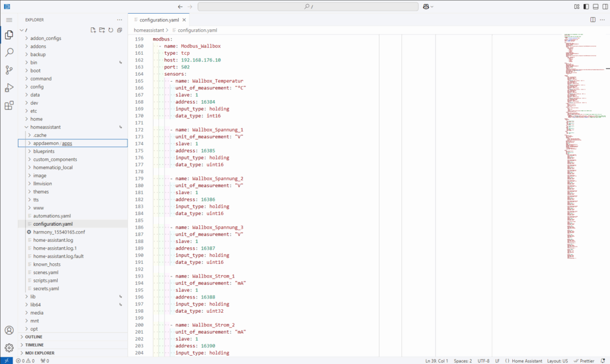Click errors and warnings count in status bar
Viewport: 610px width, 364px height.
pyautogui.click(x=25, y=361)
